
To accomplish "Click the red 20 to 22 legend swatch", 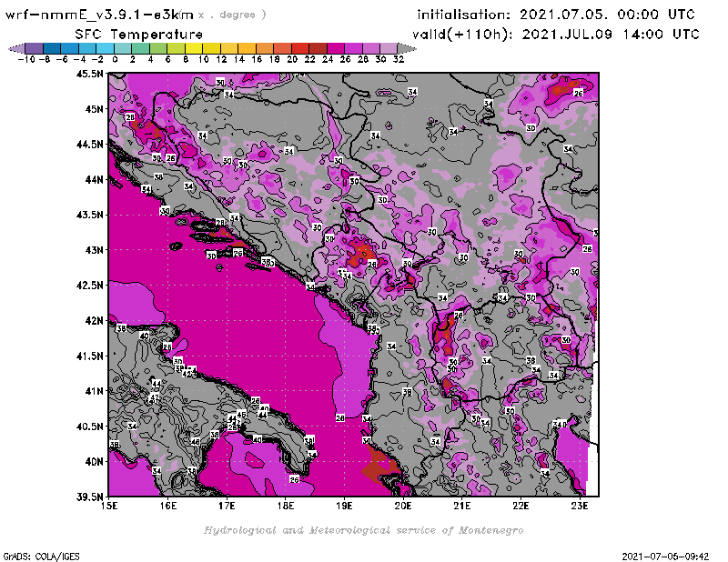I will point(300,48).
